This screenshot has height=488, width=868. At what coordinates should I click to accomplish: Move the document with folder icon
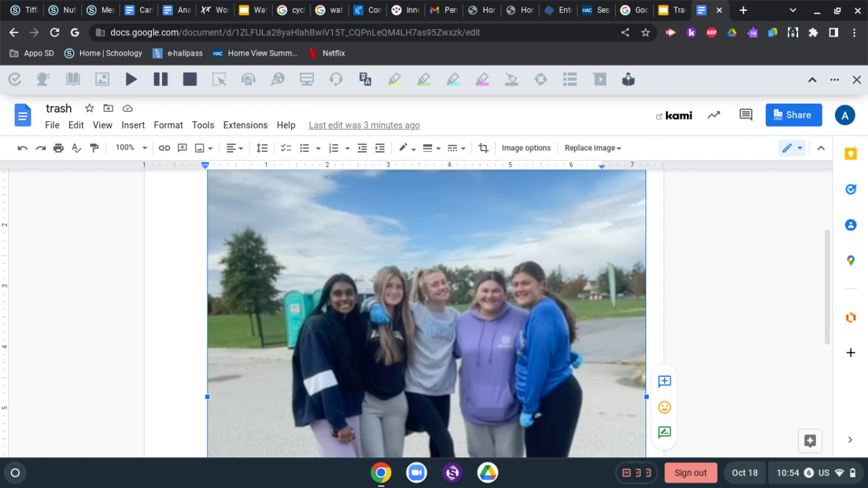tap(108, 108)
